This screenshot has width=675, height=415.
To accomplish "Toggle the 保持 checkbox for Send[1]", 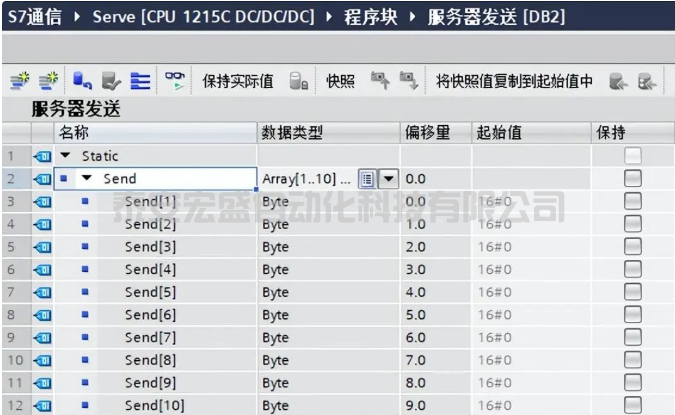I will [x=631, y=202].
